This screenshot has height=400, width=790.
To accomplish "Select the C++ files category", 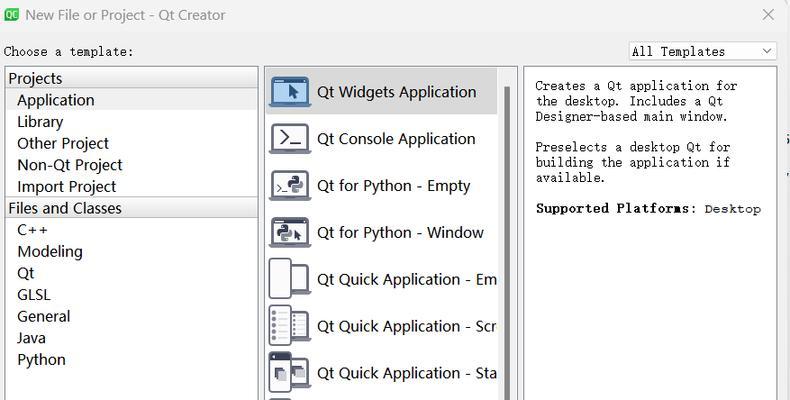I will (x=131, y=230).
